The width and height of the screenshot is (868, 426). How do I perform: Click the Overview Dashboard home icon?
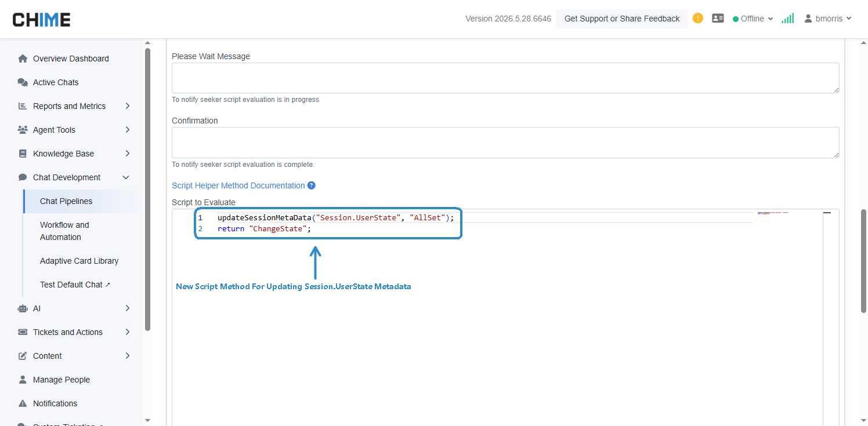(x=23, y=59)
